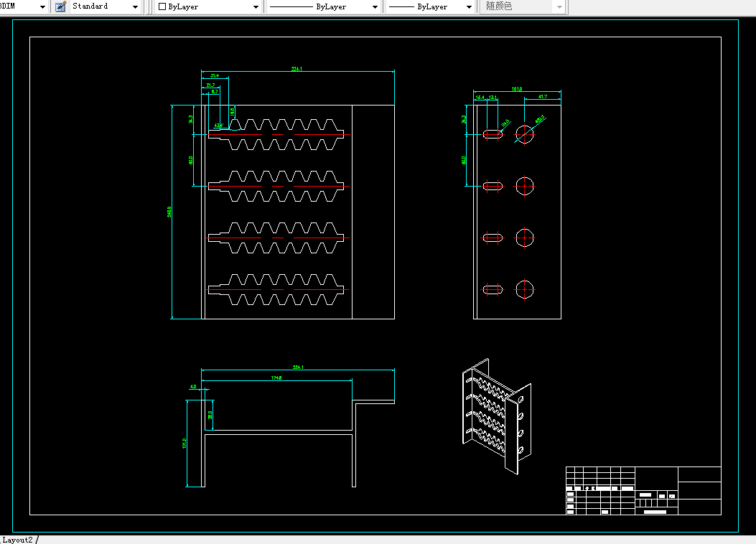Image resolution: width=756 pixels, height=544 pixels.
Task: Click the ByLayer color swatch box
Action: (x=162, y=6)
